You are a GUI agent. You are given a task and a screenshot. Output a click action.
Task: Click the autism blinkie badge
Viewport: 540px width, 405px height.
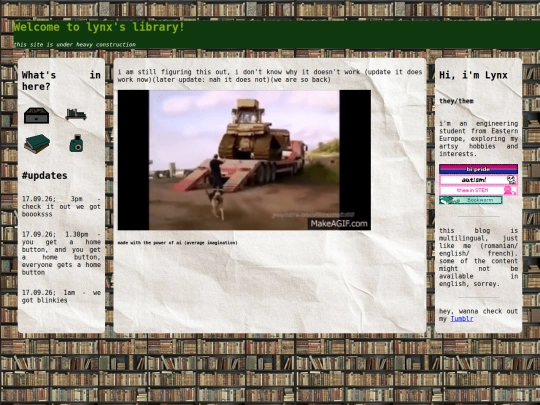478,180
